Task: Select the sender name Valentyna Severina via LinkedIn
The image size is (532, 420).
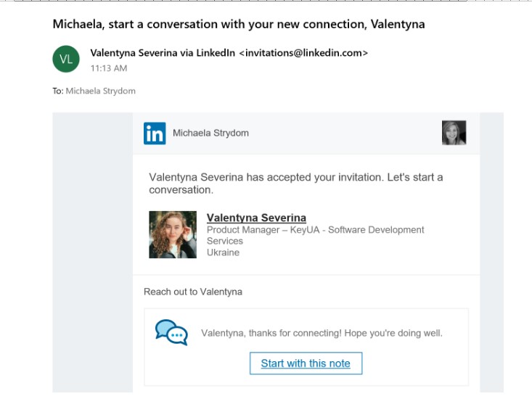Action: tap(163, 53)
